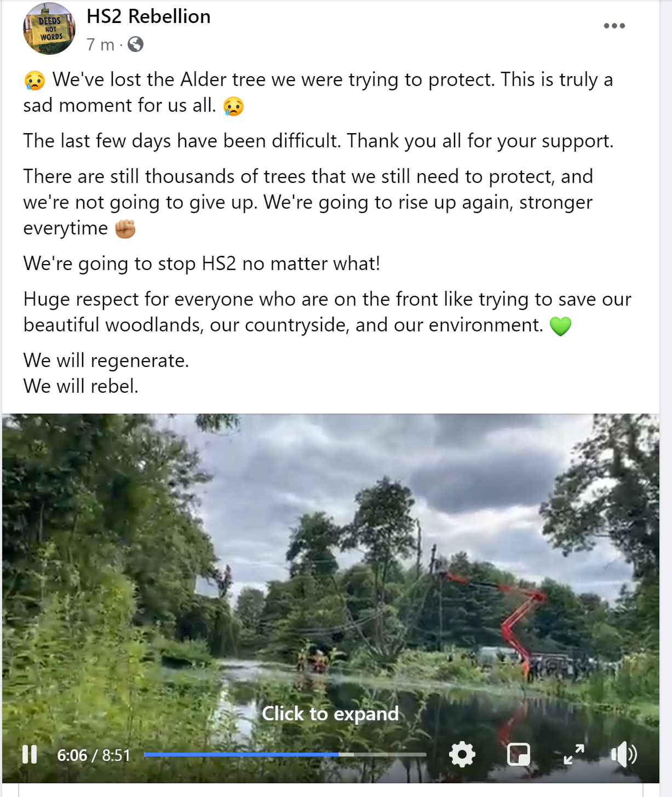Enter fullscreen video mode
Screen dimensions: 672x797
click(x=574, y=754)
